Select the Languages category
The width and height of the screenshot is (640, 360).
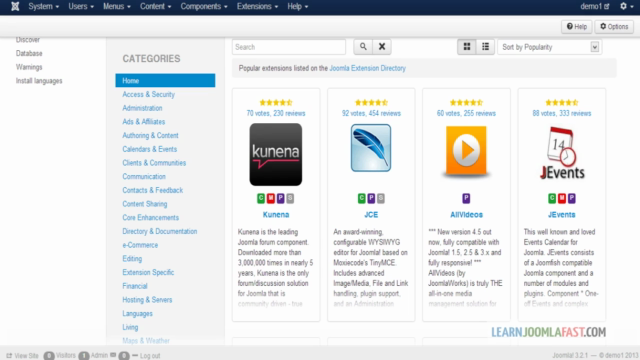(x=137, y=313)
